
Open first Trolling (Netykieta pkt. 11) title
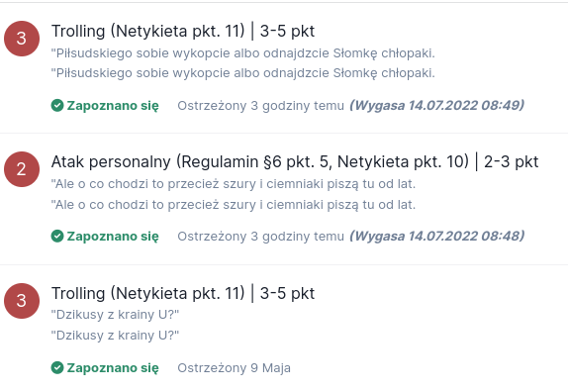click(x=183, y=31)
